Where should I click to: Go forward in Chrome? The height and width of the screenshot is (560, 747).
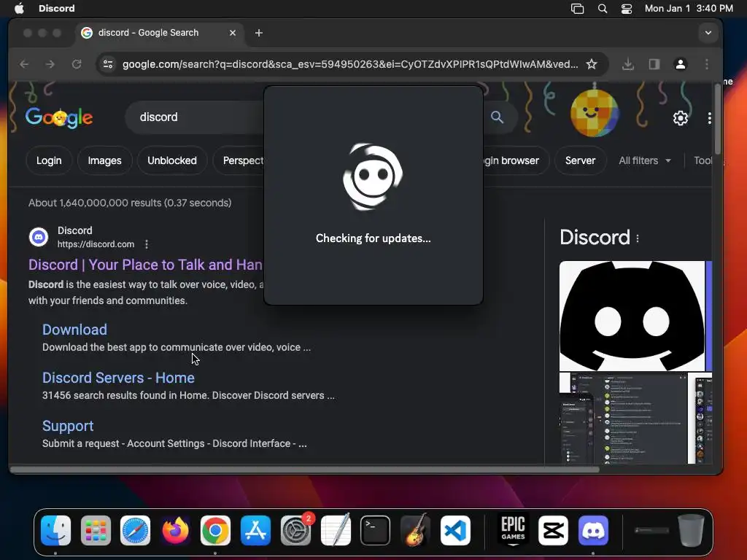click(50, 64)
